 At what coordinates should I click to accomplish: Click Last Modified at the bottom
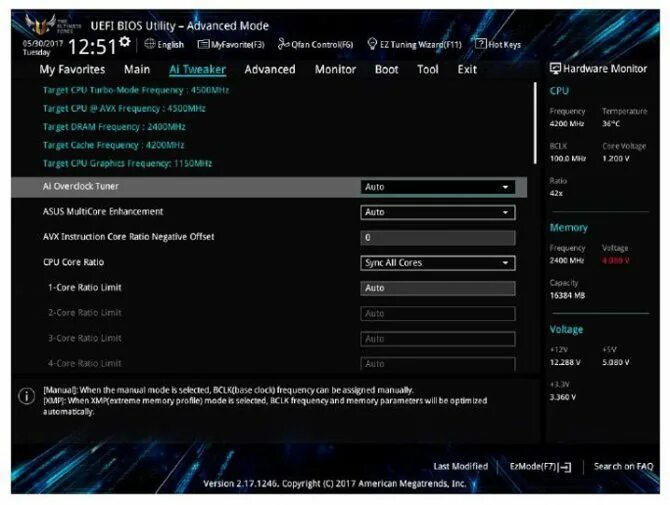pyautogui.click(x=461, y=466)
